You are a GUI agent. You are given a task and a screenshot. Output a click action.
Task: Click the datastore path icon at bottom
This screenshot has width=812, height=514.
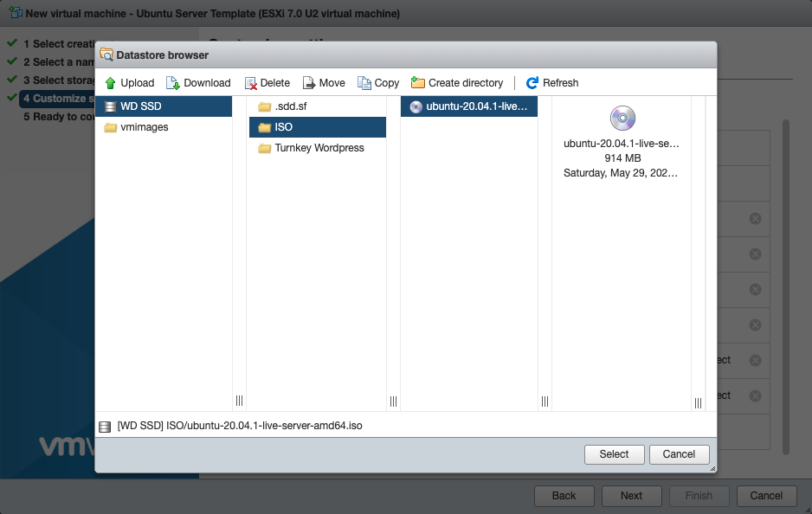coord(105,427)
